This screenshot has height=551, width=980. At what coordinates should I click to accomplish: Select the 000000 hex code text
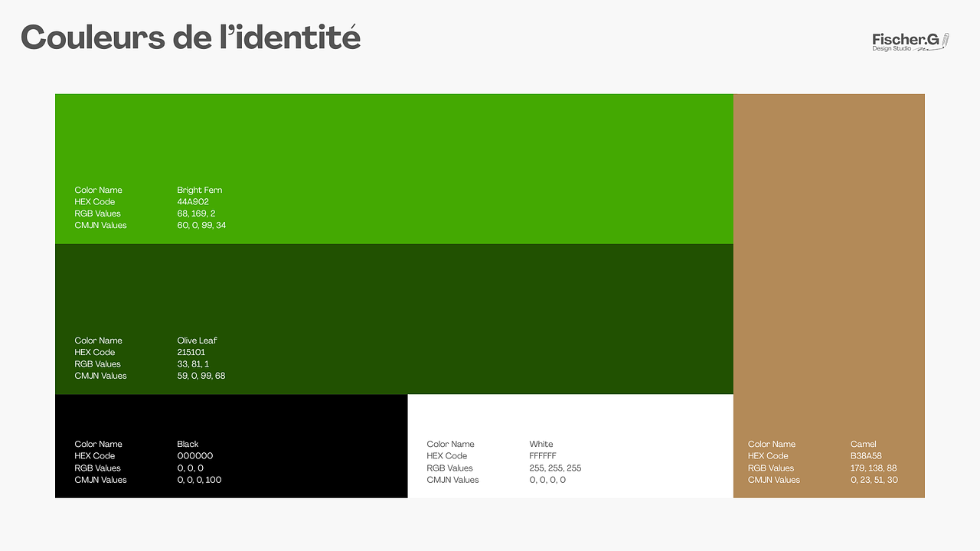click(195, 456)
